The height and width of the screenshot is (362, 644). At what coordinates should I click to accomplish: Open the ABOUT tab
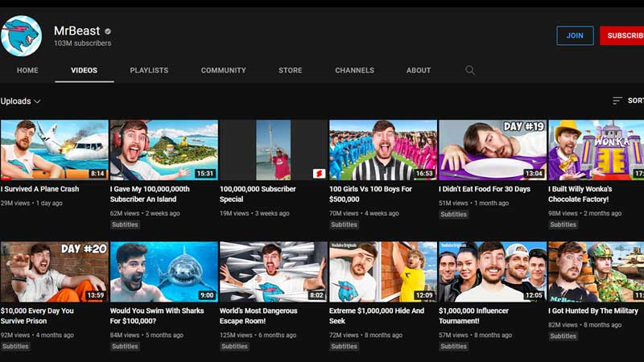point(419,70)
